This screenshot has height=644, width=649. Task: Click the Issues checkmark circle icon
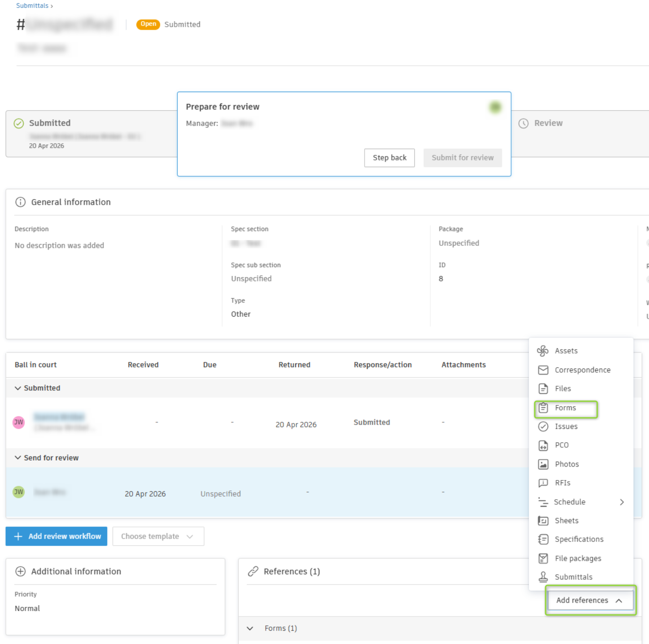tap(543, 426)
